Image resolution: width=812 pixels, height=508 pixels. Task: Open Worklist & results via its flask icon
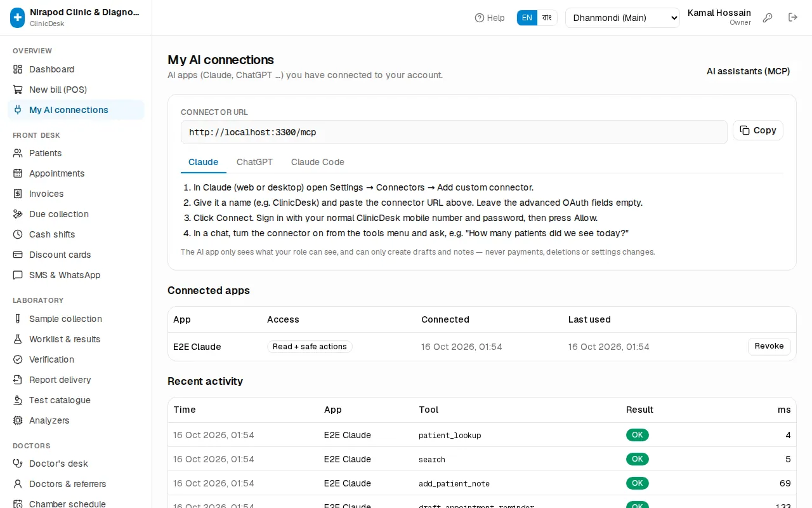coord(18,339)
